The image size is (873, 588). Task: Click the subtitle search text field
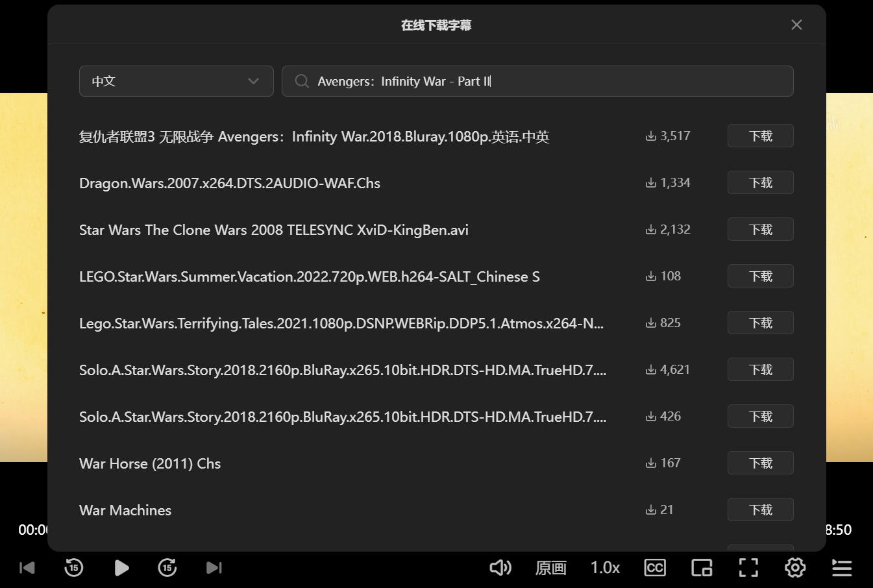pyautogui.click(x=537, y=81)
